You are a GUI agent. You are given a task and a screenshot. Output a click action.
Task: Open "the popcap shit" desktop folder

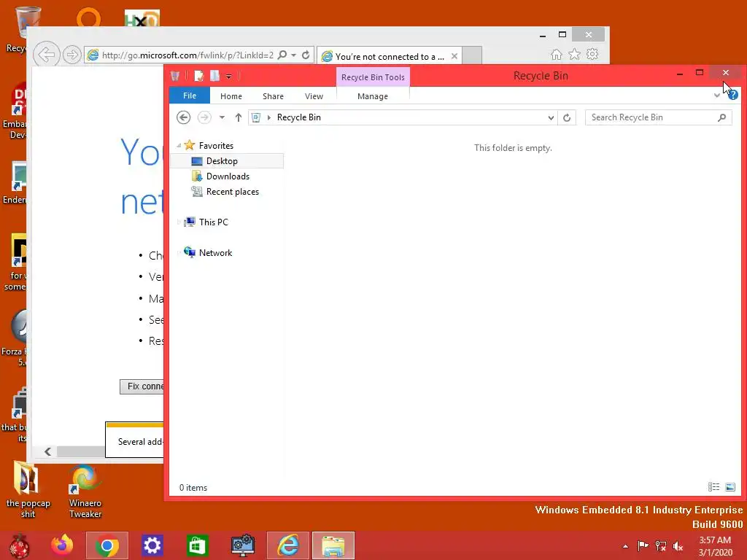tap(28, 490)
